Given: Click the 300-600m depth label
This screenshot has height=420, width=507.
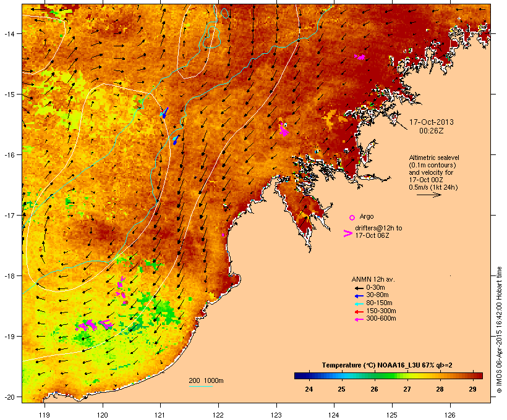Looking at the screenshot, I should (x=381, y=319).
